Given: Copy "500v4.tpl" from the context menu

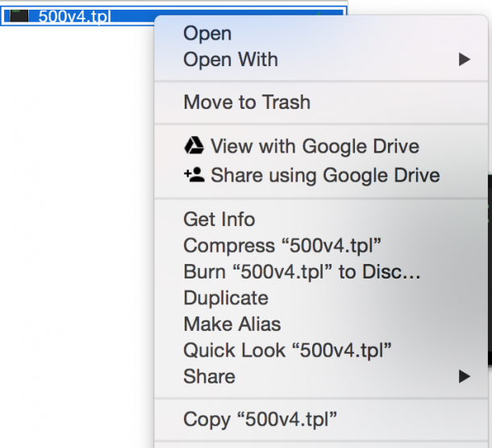Looking at the screenshot, I should point(260,419).
